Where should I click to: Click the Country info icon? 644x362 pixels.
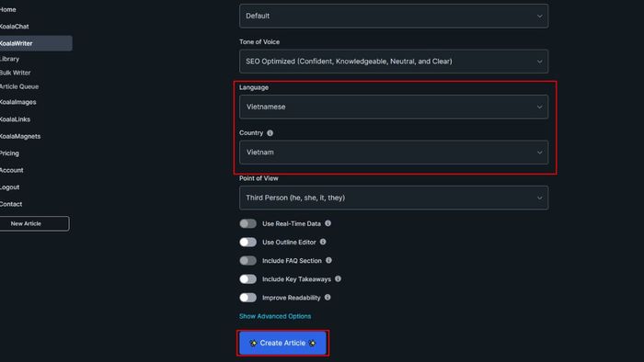tap(270, 133)
